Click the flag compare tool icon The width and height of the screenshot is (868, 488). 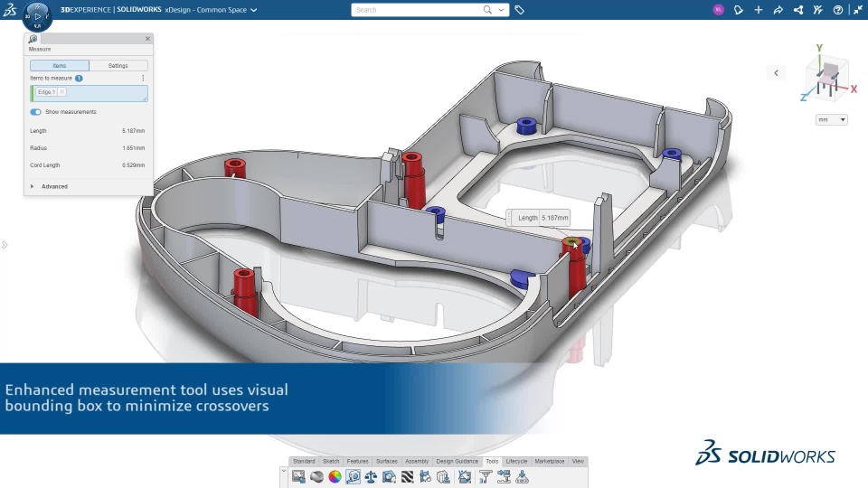pyautogui.click(x=425, y=476)
